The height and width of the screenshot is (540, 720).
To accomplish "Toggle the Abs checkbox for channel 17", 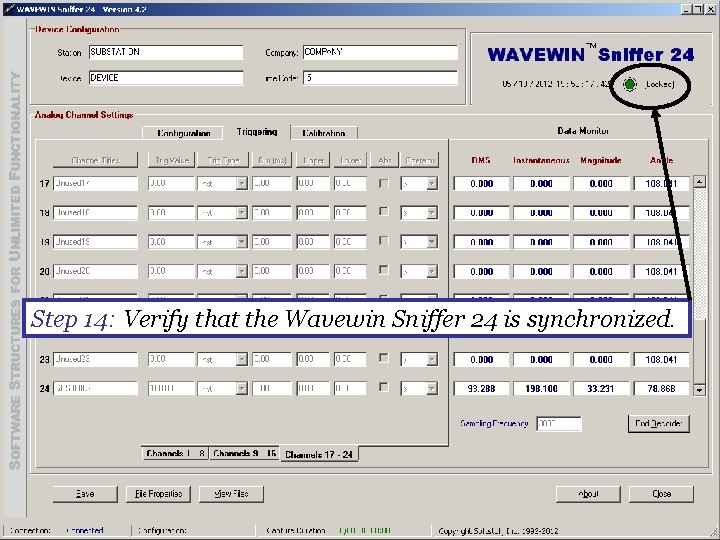I will coord(383,183).
